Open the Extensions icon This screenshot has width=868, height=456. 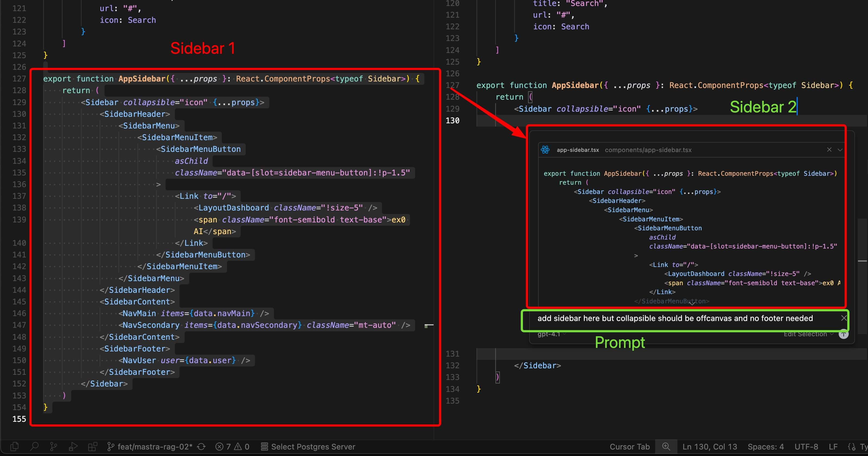(x=92, y=446)
